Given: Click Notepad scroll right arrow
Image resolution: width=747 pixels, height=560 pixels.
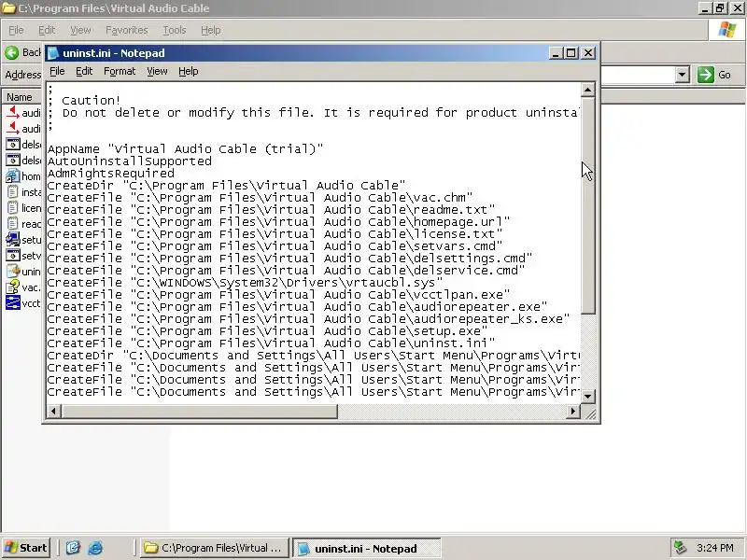Looking at the screenshot, I should tap(573, 411).
